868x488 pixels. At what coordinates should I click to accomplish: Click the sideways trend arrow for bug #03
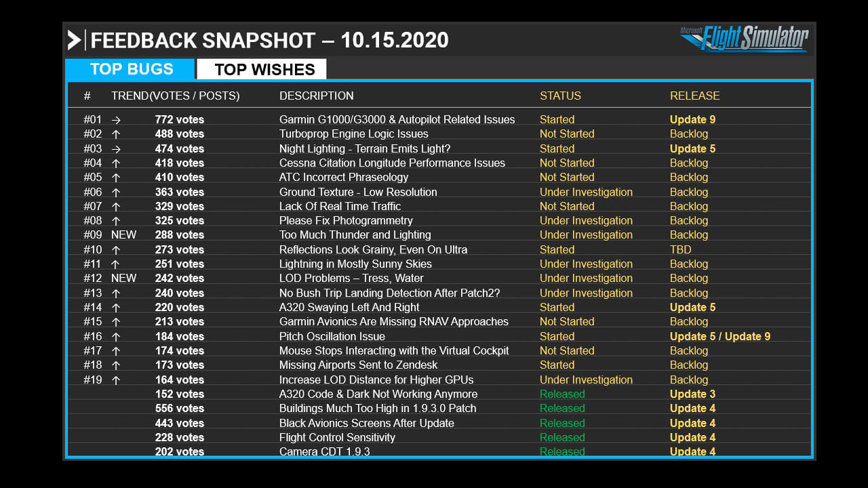tap(116, 149)
